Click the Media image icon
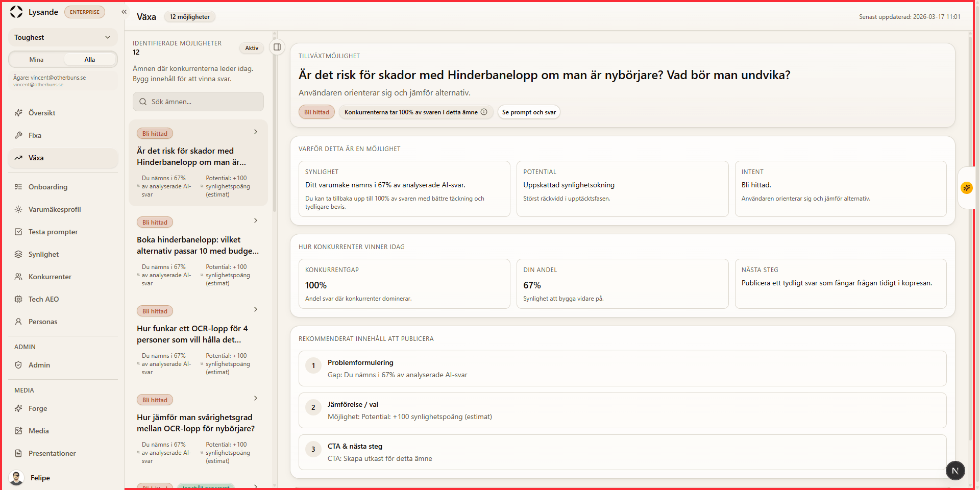The image size is (980, 490). (x=18, y=431)
